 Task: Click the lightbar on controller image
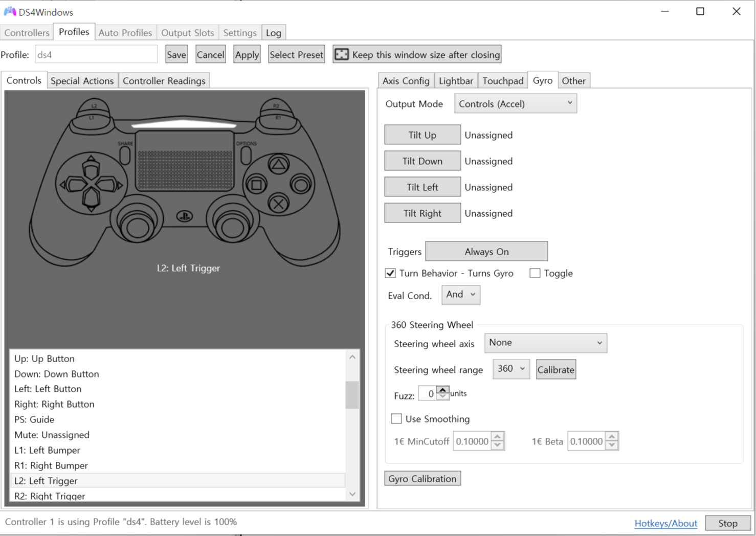[184, 125]
